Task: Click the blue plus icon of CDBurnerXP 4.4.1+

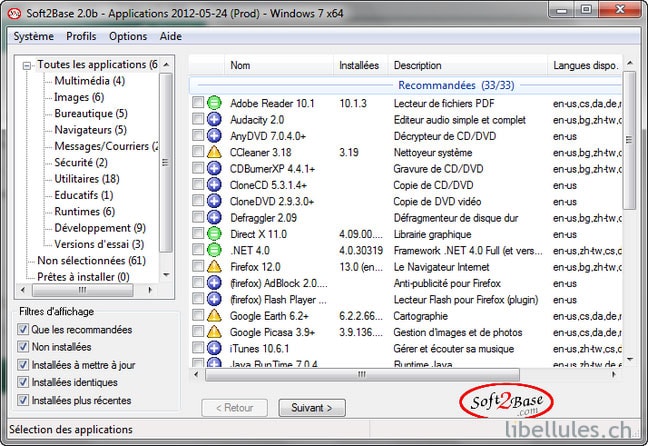Action: pos(214,168)
